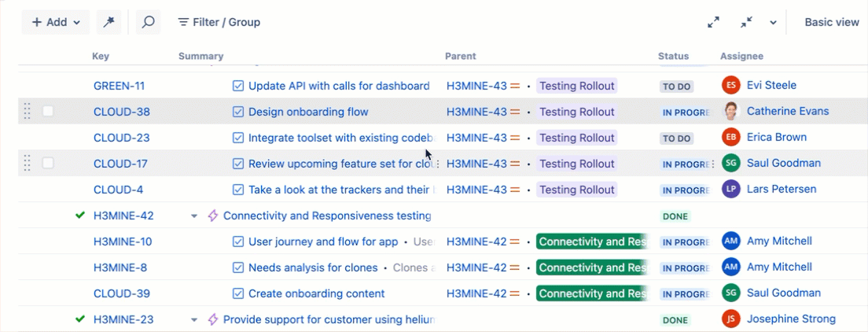This screenshot has height=332, width=868.
Task: Click Evi Steele's ES avatar
Action: tap(730, 85)
